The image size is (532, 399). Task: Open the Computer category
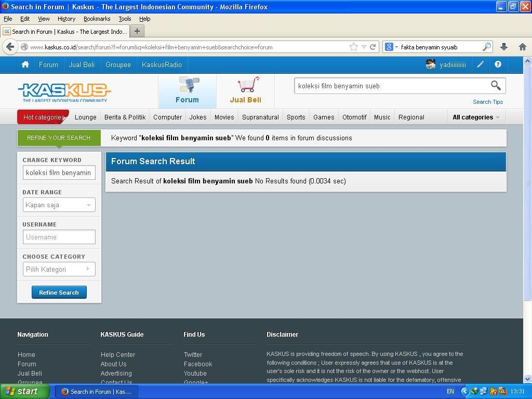coord(168,117)
